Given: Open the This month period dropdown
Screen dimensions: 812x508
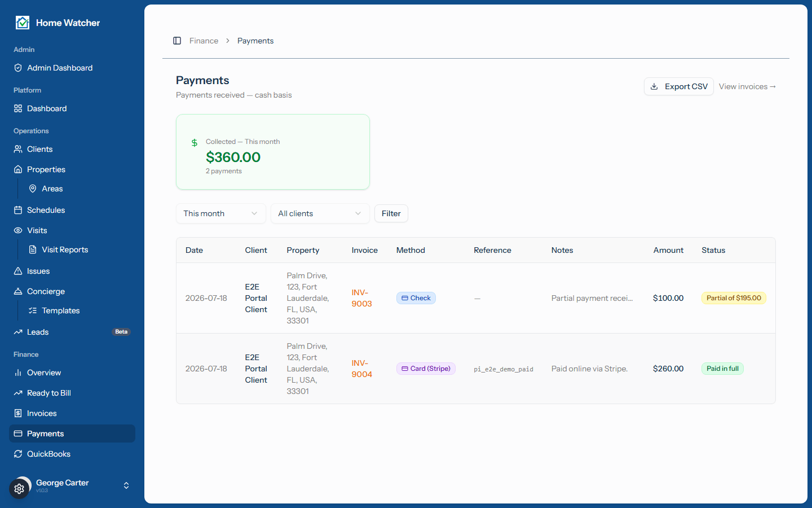Looking at the screenshot, I should [221, 213].
